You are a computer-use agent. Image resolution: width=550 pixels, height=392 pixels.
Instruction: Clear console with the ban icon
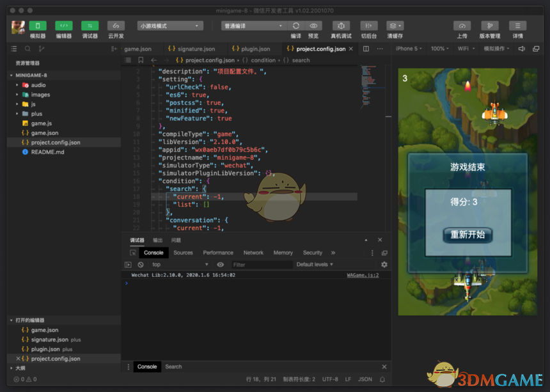tap(141, 265)
